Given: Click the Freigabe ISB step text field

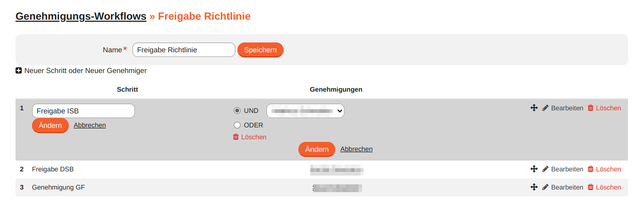Looking at the screenshot, I should click(x=83, y=111).
